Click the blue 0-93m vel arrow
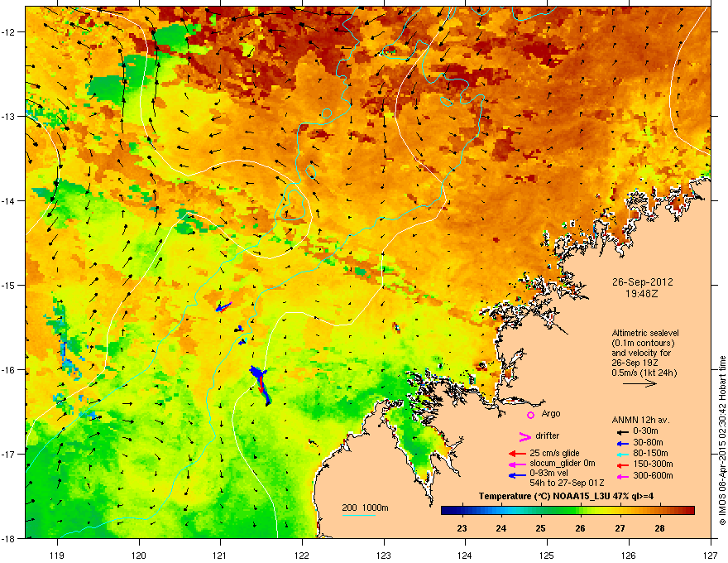 click(x=517, y=474)
